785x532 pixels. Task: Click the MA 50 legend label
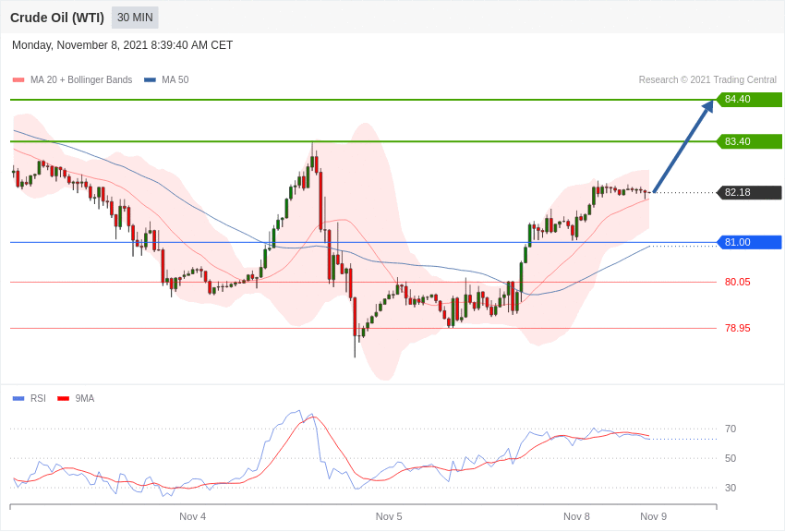point(175,79)
